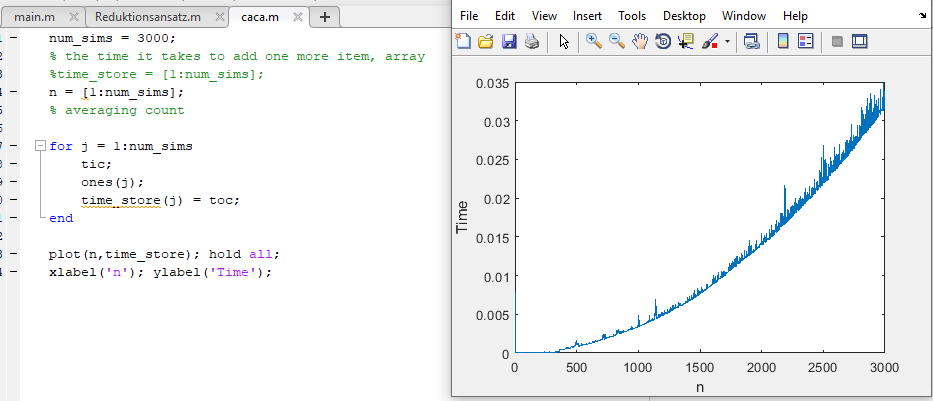933x401 pixels.
Task: Open the Tools menu
Action: [632, 16]
